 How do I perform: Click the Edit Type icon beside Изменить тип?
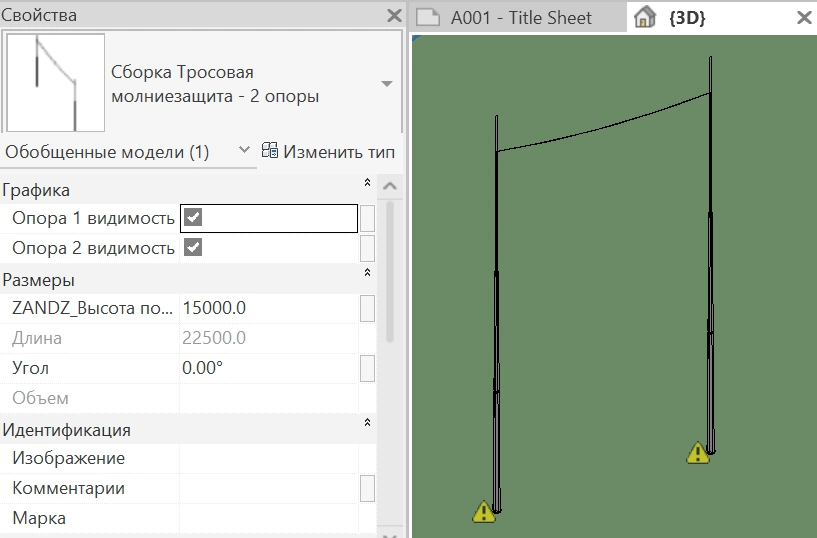270,152
